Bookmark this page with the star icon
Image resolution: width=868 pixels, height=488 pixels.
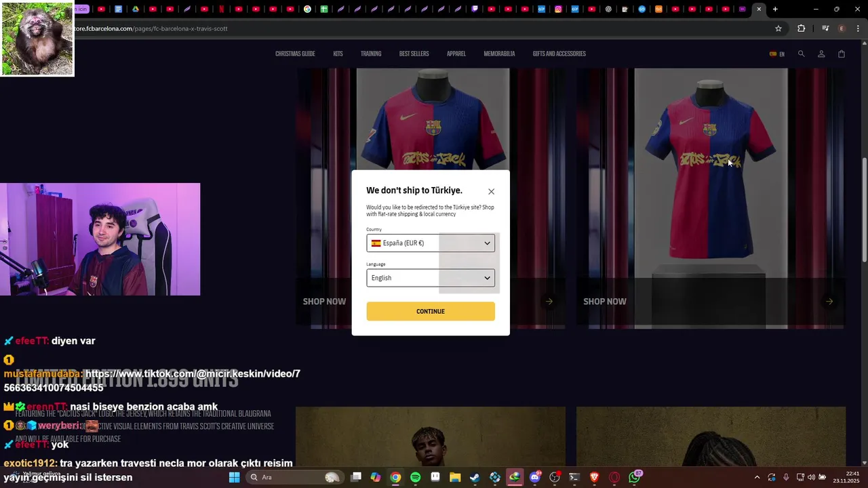click(x=778, y=28)
